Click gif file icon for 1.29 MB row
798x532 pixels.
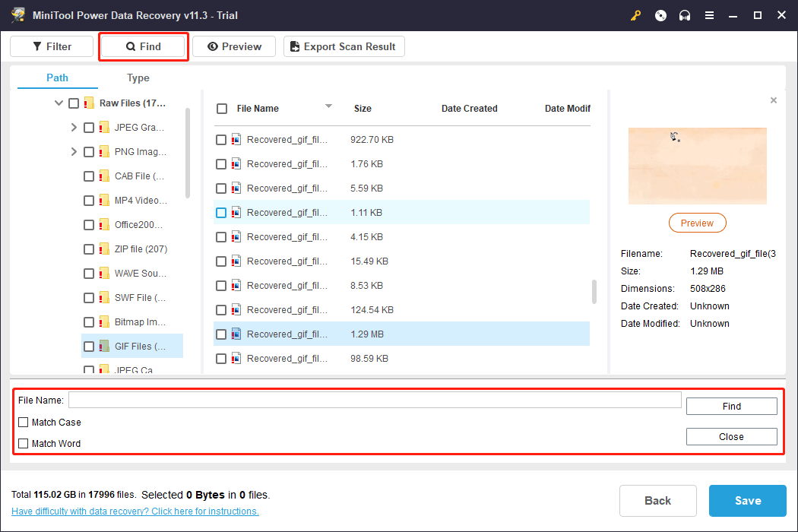pos(236,334)
